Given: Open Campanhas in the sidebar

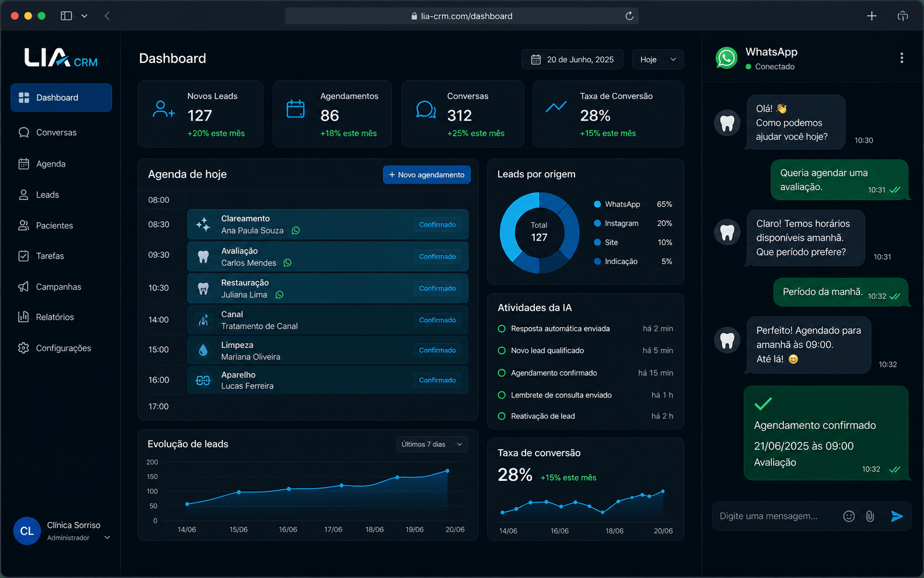Looking at the screenshot, I should pyautogui.click(x=61, y=287).
